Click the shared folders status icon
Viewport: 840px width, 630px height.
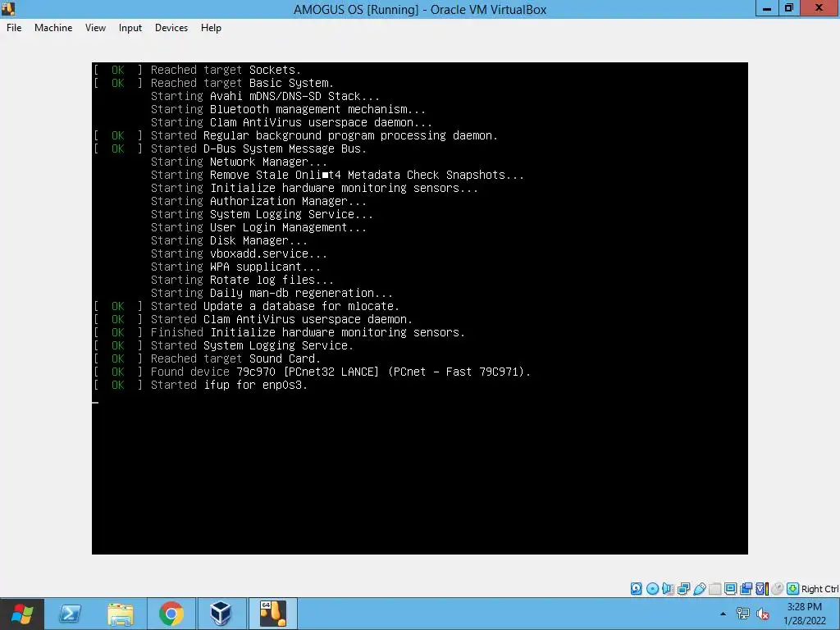tap(714, 589)
